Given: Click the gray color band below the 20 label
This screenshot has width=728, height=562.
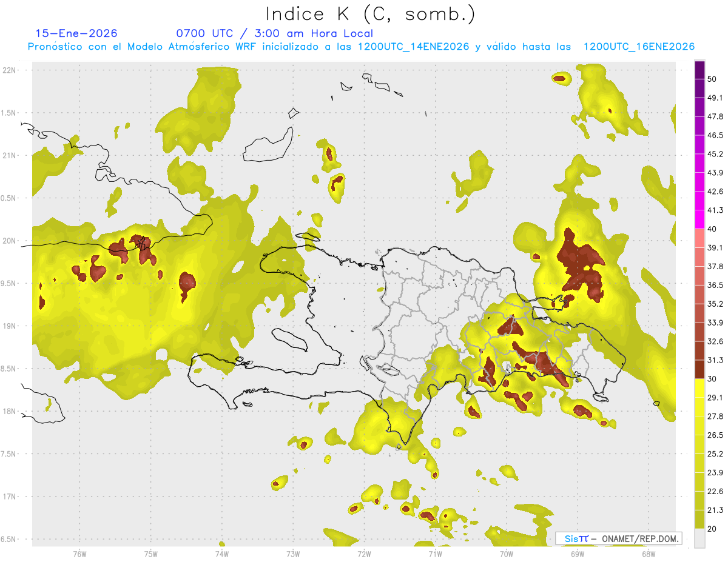Looking at the screenshot, I should (x=699, y=538).
